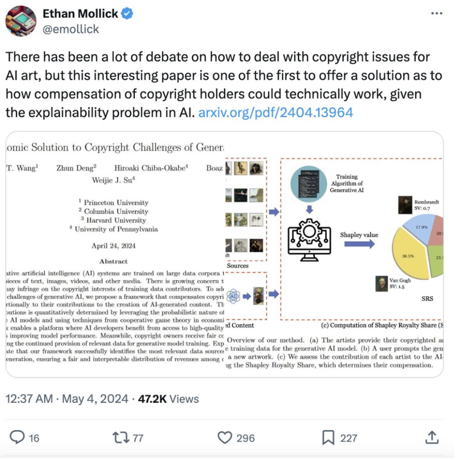Screen dimensions: 476x461
Task: Click the Van Gogh portrait in figure
Action: pyautogui.click(x=382, y=284)
